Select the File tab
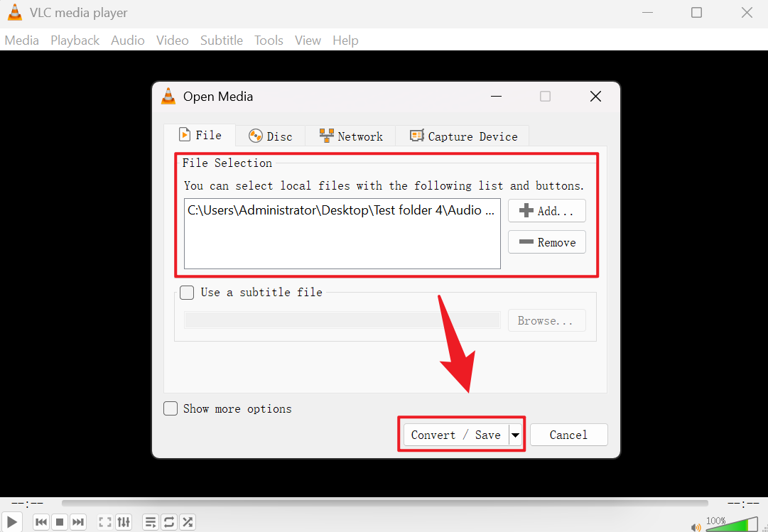Screen dimensions: 768x532 click(200, 135)
